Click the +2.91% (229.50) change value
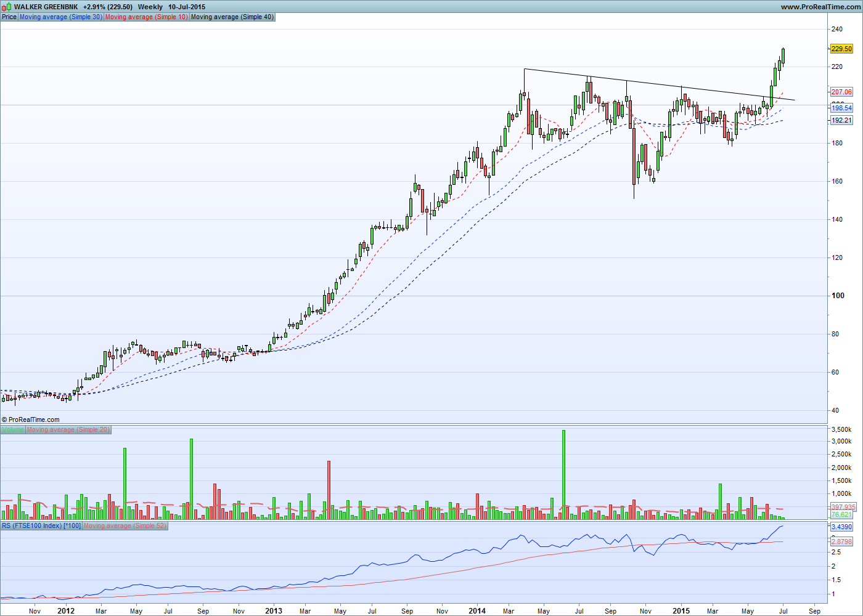Viewport: 863px width, 616px height. click(108, 7)
